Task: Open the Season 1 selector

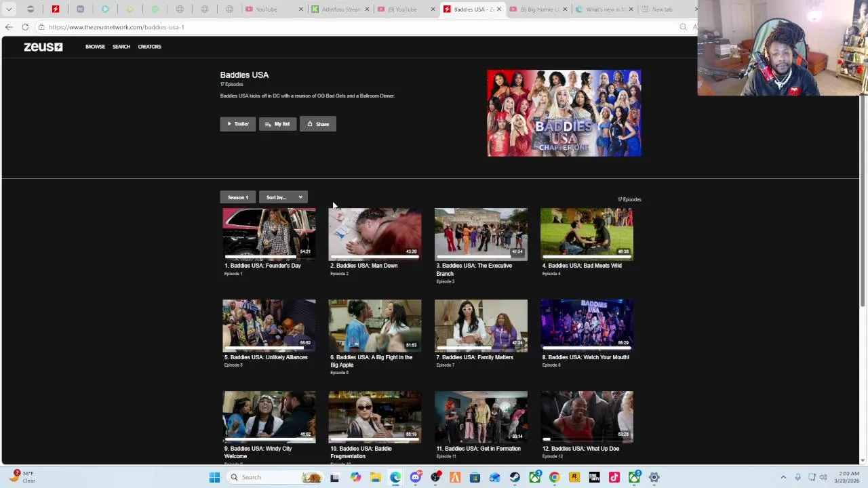Action: coord(238,197)
